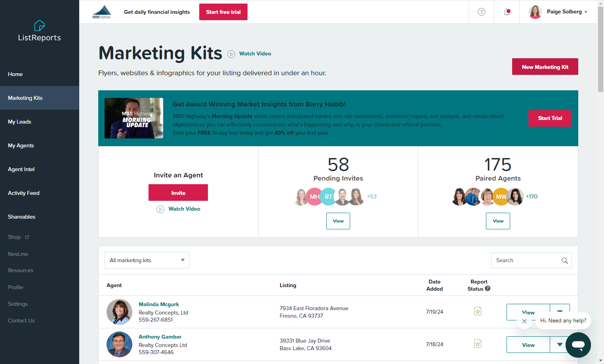Click the MW paired agent avatar

click(501, 196)
